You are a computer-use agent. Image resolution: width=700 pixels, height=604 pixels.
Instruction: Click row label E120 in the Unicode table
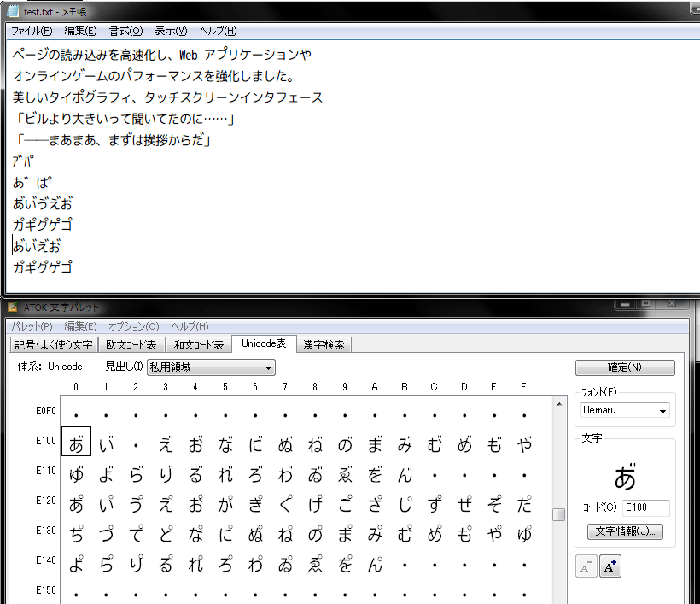46,501
